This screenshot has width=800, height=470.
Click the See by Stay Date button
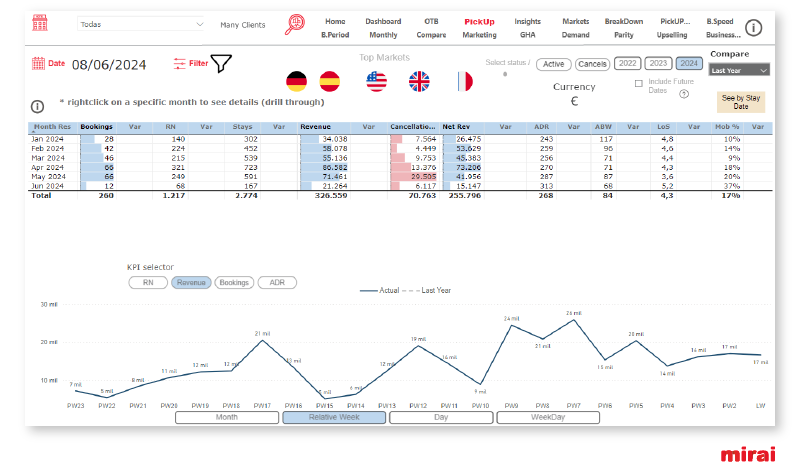click(741, 102)
